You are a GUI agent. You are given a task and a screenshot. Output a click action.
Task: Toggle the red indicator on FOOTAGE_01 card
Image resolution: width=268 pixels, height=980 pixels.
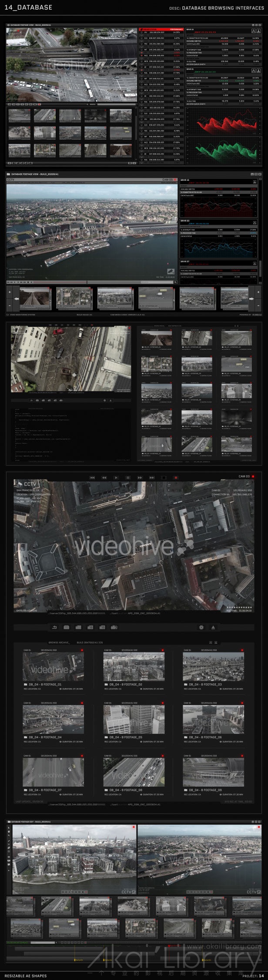pos(82,650)
